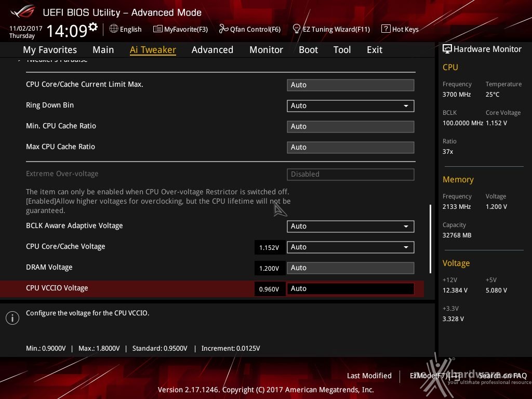Switch to the Boot tab
The height and width of the screenshot is (399, 532).
[x=309, y=50]
